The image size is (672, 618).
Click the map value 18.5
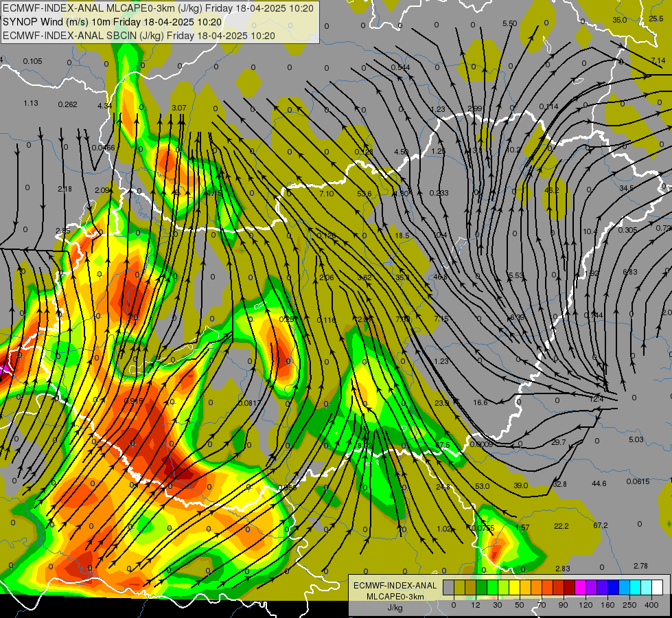point(402,236)
